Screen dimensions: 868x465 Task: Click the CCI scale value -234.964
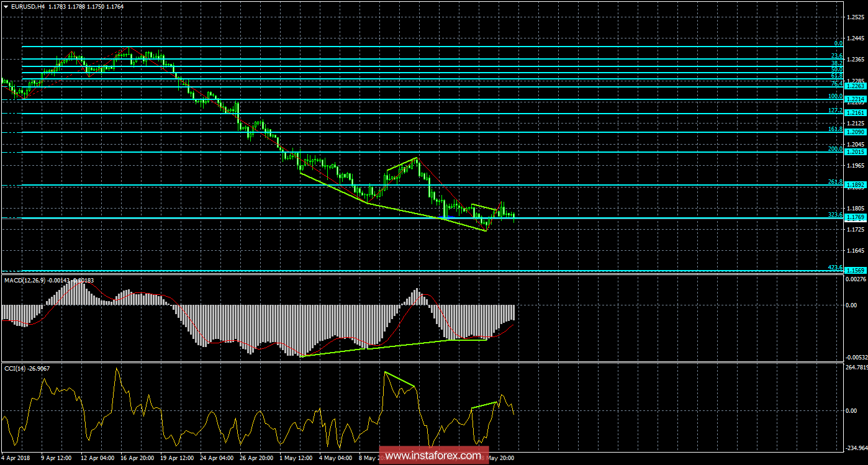857,448
